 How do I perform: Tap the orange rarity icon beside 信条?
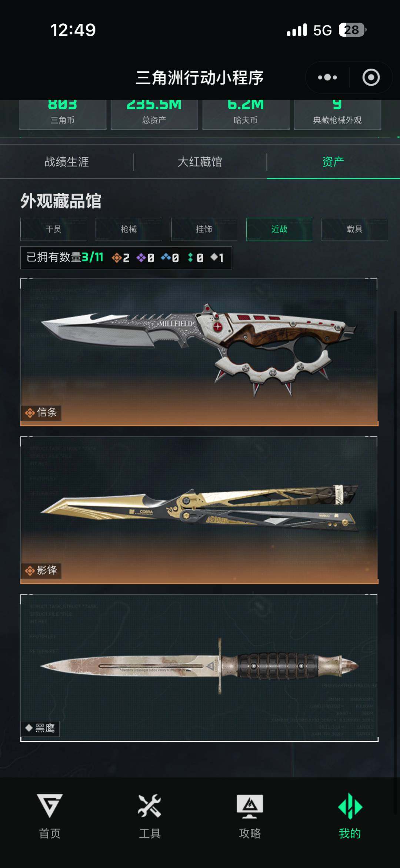coord(30,412)
